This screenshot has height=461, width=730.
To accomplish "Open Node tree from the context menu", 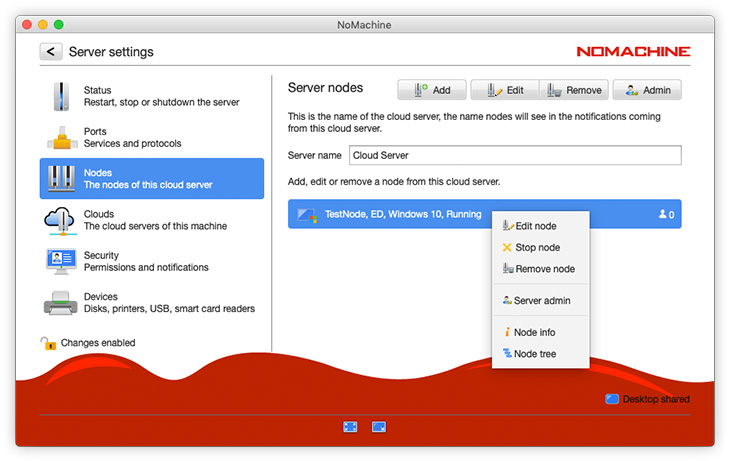I will (534, 354).
